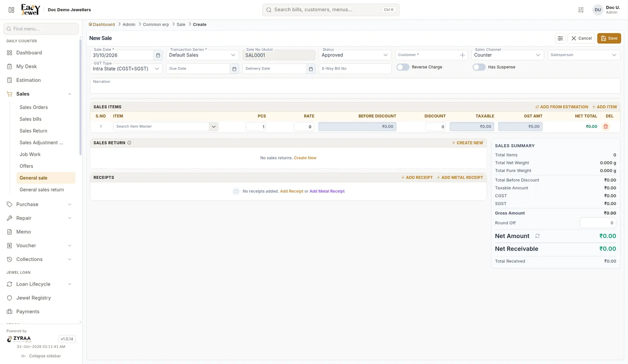Enable the Reverse Charge switch
This screenshot has width=628, height=364.
pyautogui.click(x=403, y=67)
